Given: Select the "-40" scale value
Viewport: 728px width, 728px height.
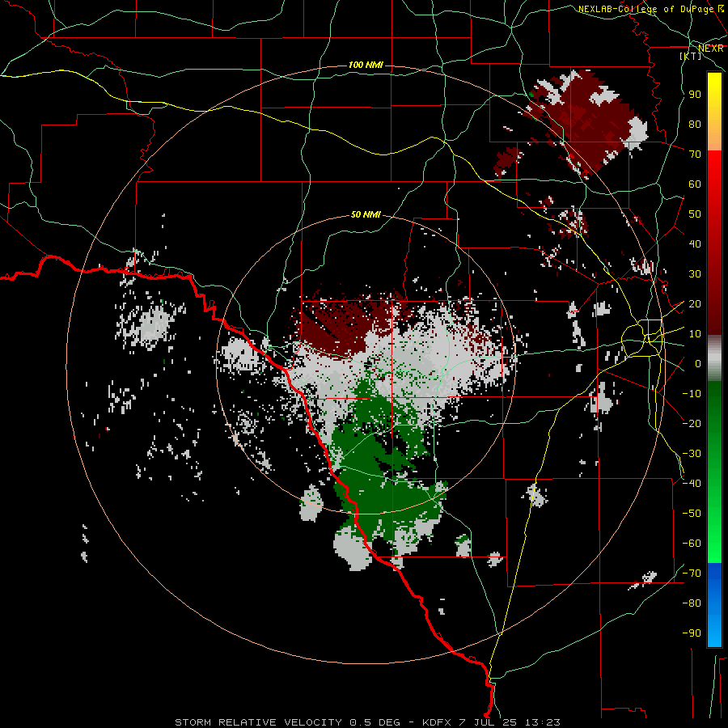Looking at the screenshot, I should click(x=692, y=484).
